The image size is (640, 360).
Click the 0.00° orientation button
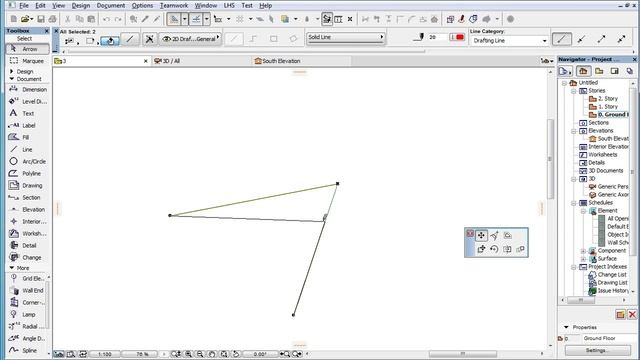[x=260, y=354]
